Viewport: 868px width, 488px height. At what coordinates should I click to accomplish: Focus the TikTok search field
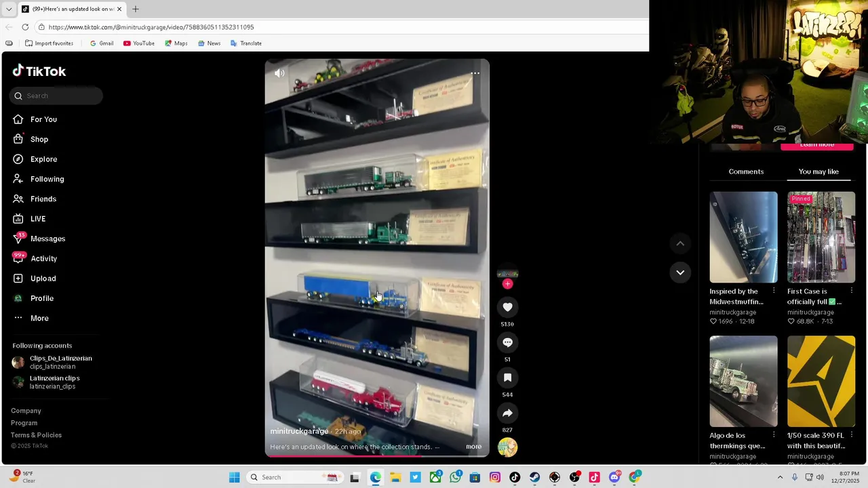(56, 96)
